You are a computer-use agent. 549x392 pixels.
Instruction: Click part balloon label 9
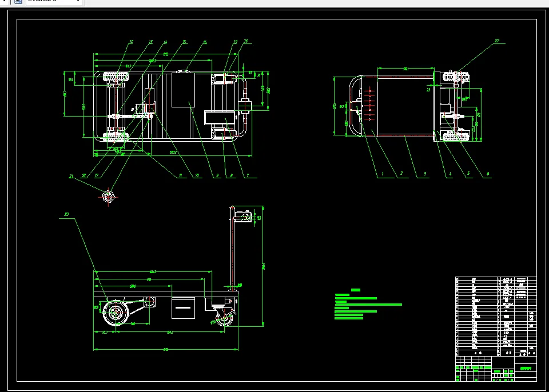pos(217,175)
